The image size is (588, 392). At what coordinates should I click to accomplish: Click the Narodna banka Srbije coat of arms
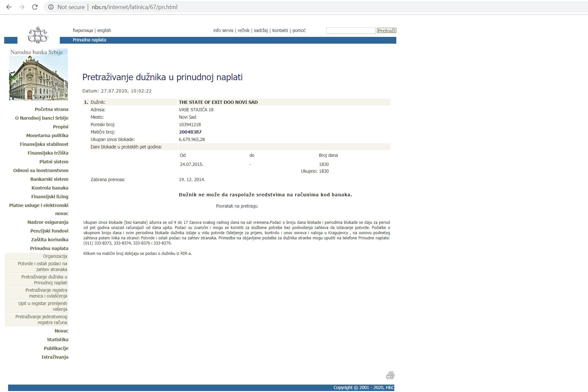click(x=37, y=35)
